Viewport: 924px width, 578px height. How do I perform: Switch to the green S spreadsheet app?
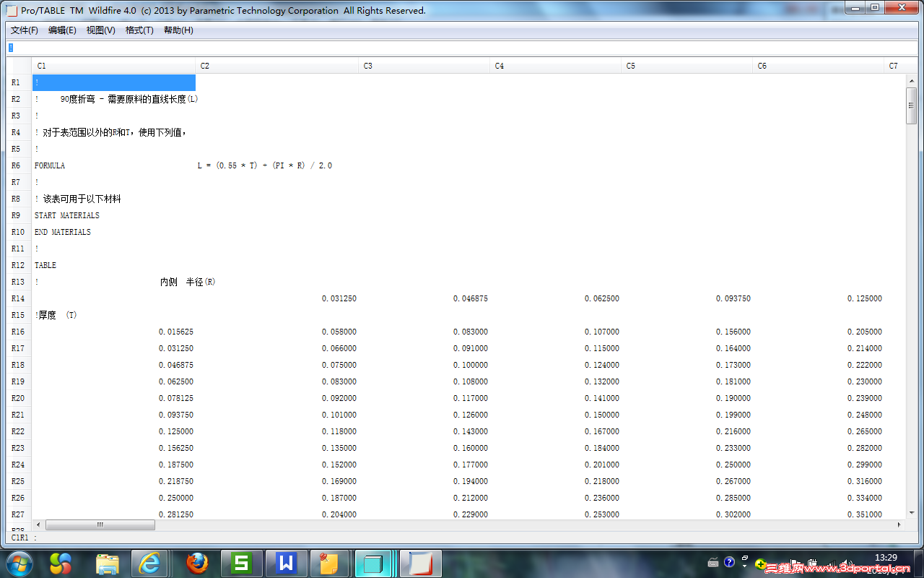(241, 563)
